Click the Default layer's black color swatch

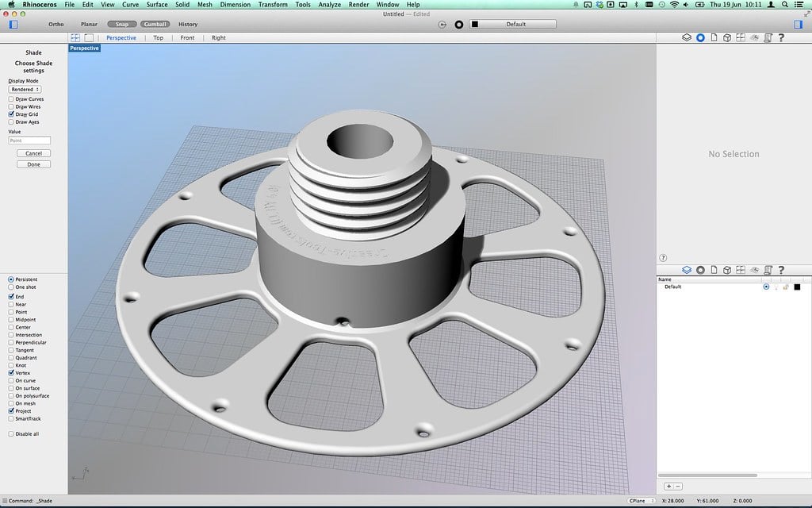pyautogui.click(x=797, y=287)
